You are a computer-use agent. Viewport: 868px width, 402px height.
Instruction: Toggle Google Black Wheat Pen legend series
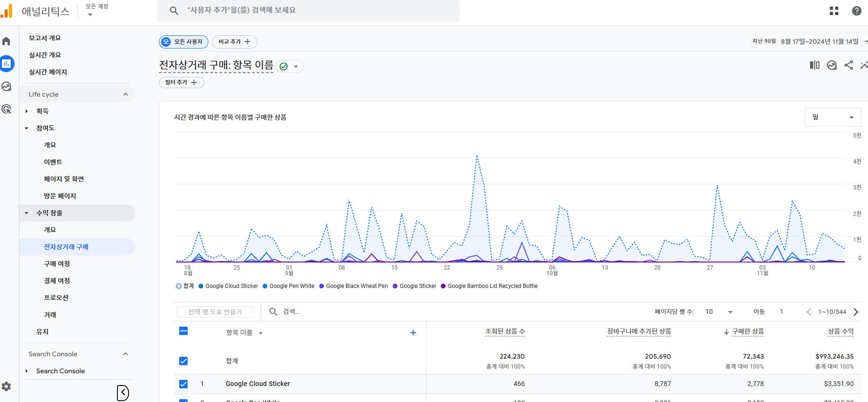tap(353, 286)
